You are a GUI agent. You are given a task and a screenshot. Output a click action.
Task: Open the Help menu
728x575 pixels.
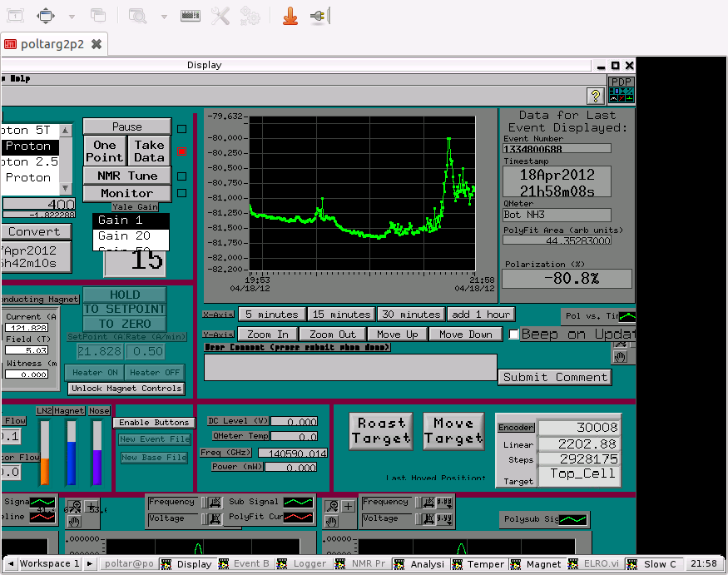(x=21, y=78)
